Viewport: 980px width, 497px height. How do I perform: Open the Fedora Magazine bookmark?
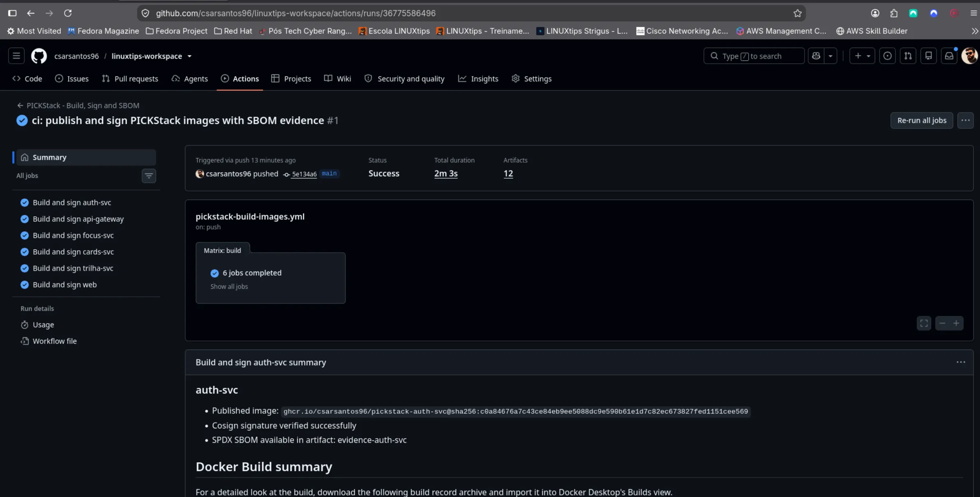(104, 31)
